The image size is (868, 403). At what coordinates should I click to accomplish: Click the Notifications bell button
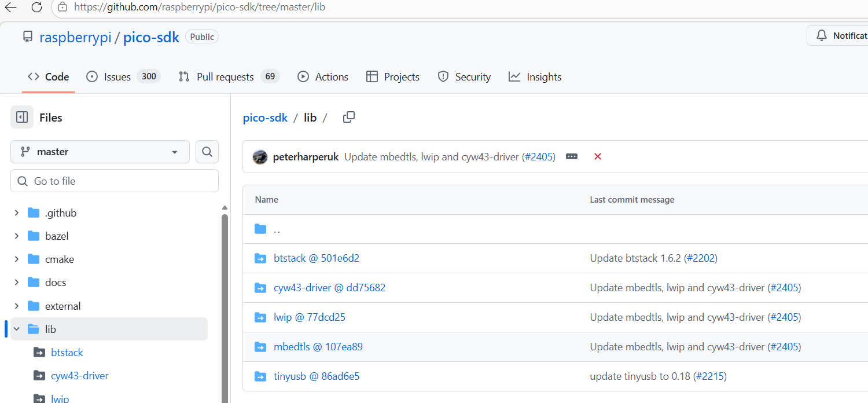click(838, 36)
